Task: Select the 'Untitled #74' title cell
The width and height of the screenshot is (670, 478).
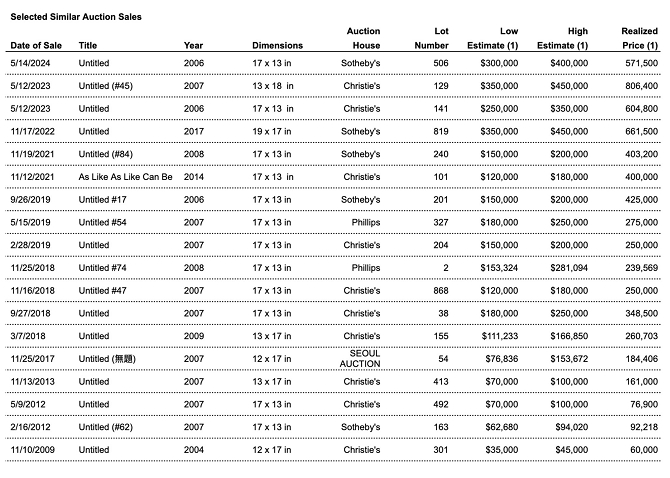Action: tap(102, 268)
